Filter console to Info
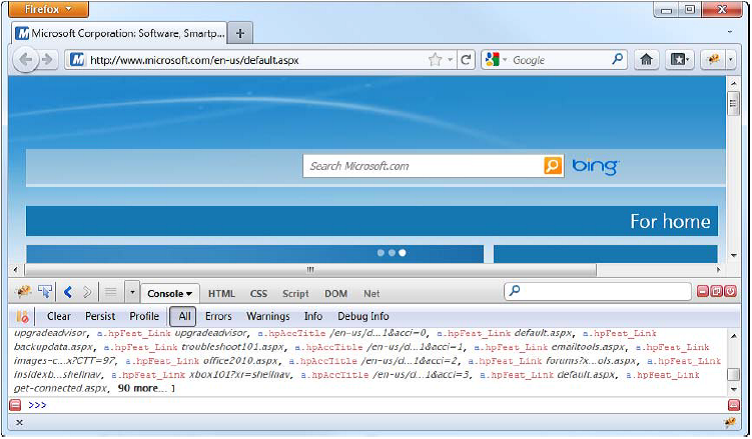Image resolution: width=752 pixels, height=439 pixels. [x=313, y=317]
